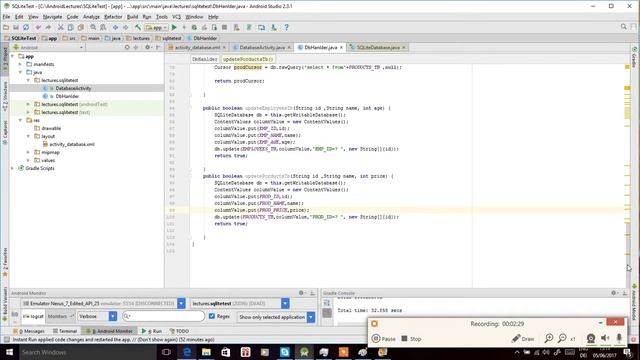Run the app with green play button

coord(174,27)
